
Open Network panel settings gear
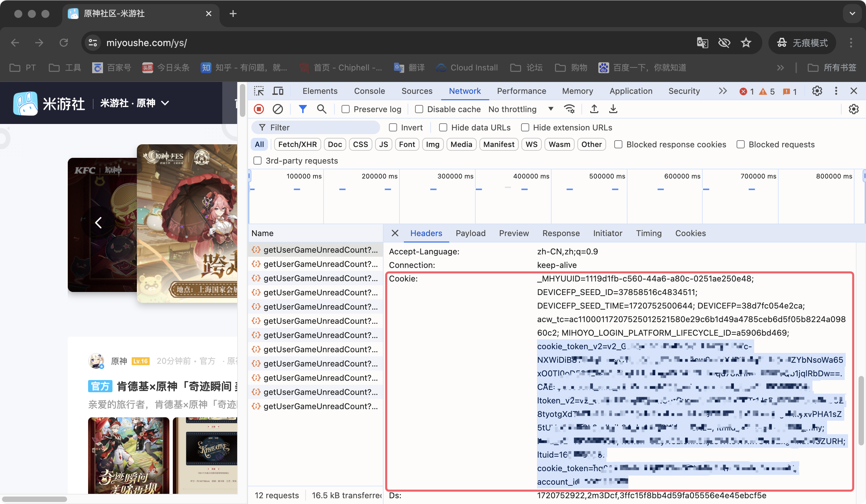(x=853, y=109)
